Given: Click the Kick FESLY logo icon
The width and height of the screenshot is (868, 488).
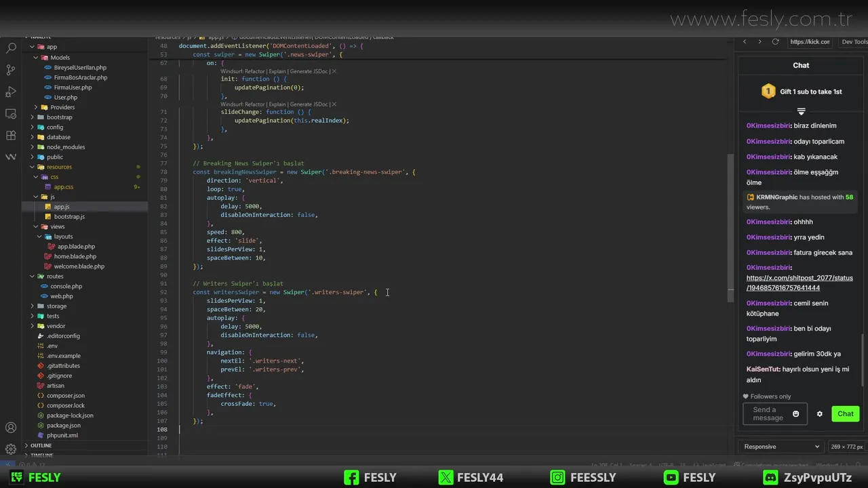Looking at the screenshot, I should pyautogui.click(x=16, y=478).
